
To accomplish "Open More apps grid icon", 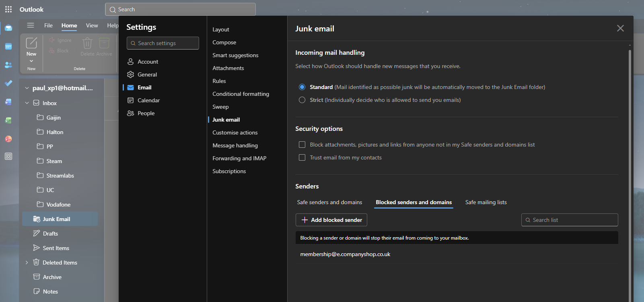I will coord(8,156).
